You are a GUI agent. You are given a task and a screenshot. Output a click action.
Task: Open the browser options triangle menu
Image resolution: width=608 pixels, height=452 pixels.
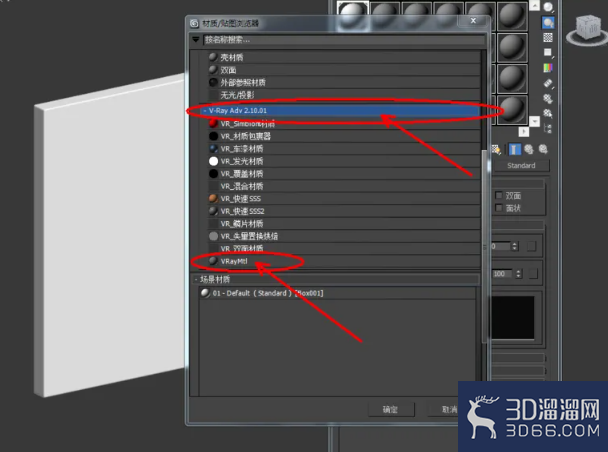[196, 40]
